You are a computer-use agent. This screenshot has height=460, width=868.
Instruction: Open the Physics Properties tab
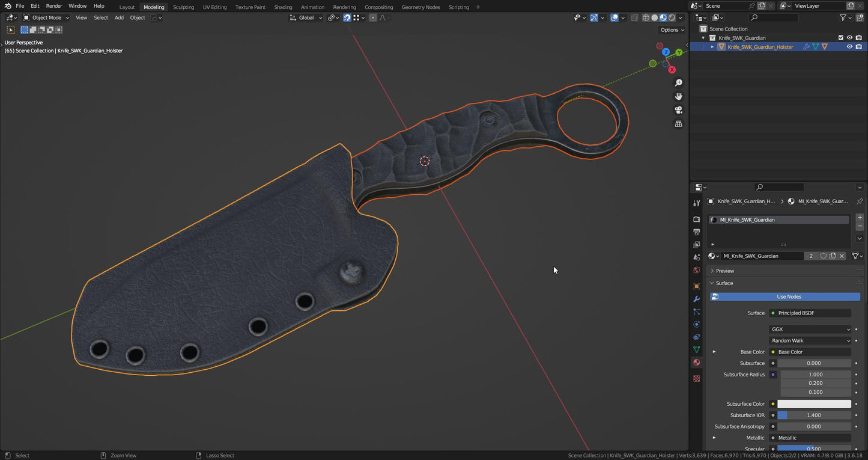[696, 324]
